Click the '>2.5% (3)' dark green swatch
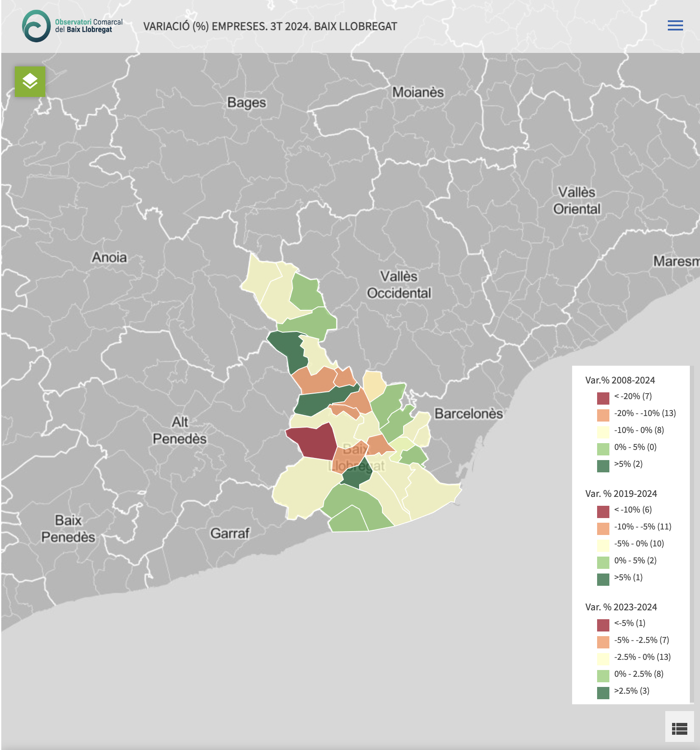 click(x=603, y=692)
